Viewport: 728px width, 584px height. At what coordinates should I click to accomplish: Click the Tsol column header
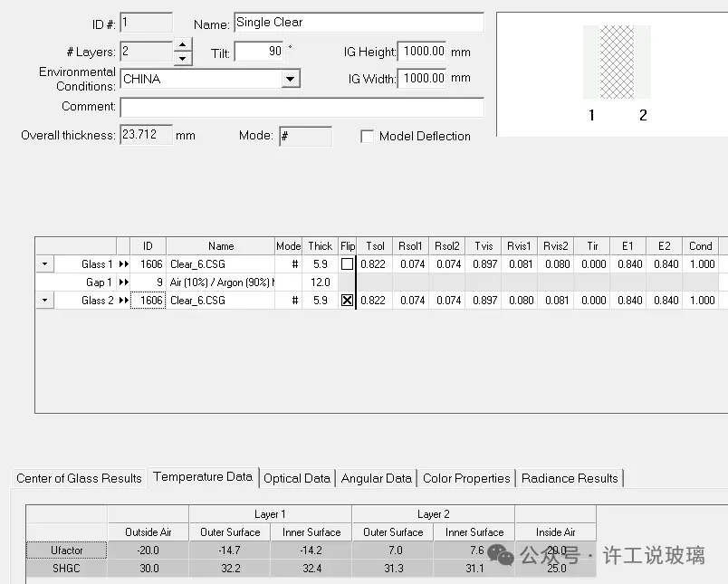(x=375, y=246)
